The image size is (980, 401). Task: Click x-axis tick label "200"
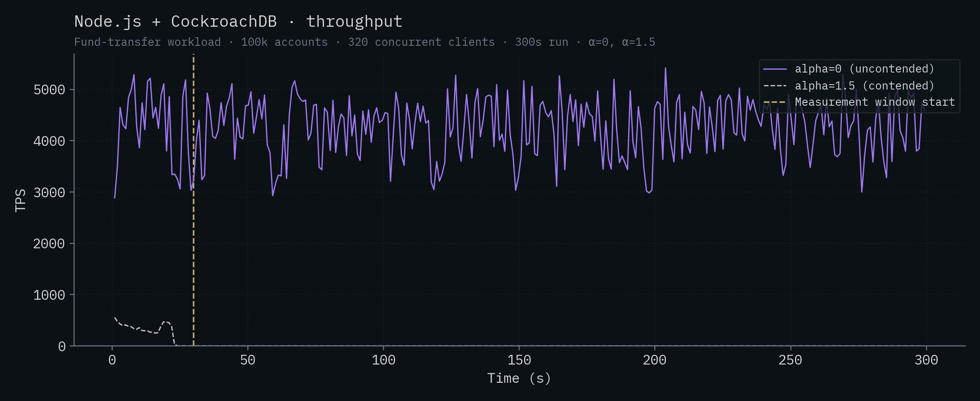coord(655,360)
